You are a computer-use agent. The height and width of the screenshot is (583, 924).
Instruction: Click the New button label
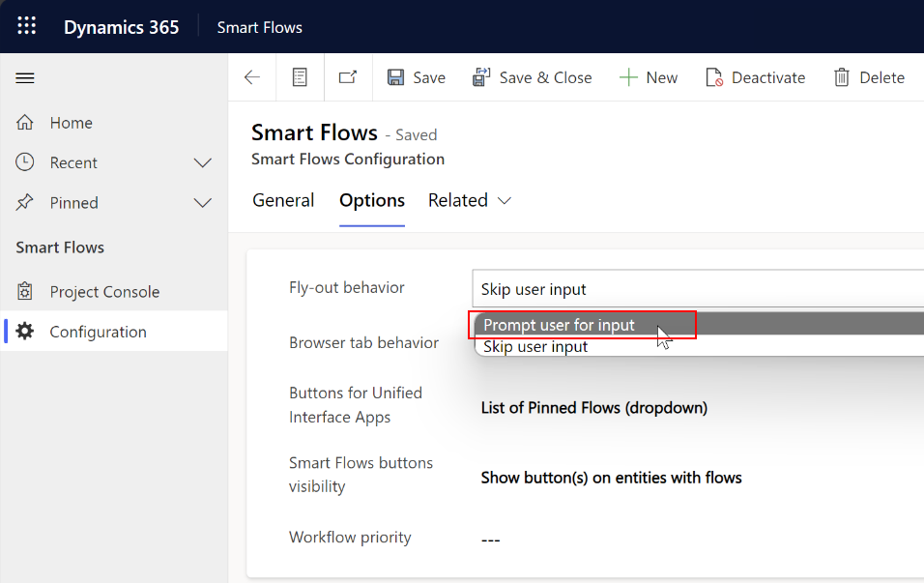[x=662, y=77]
